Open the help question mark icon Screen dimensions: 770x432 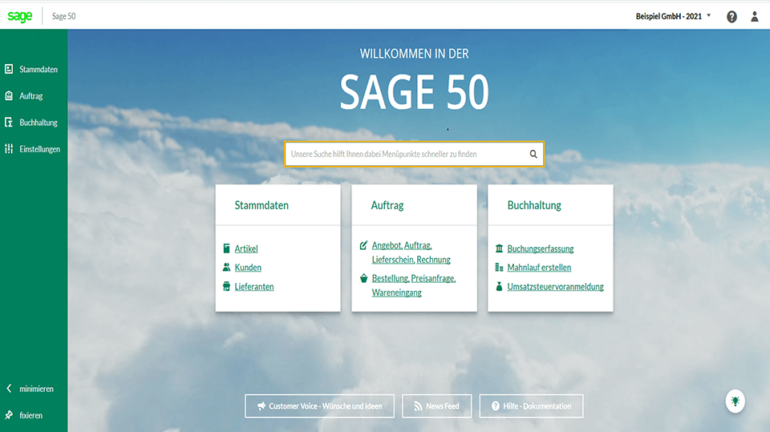click(732, 17)
